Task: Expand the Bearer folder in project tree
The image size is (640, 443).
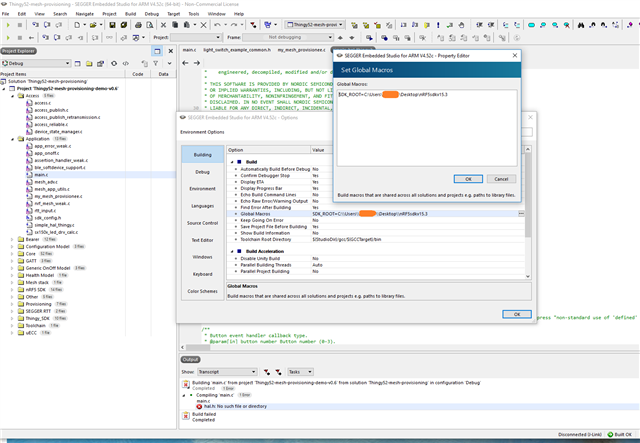Action: tap(12, 239)
